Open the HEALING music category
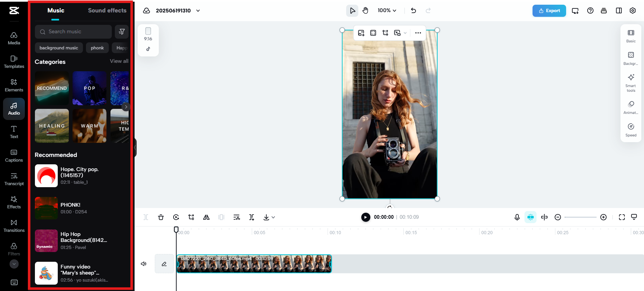The image size is (644, 291). pyautogui.click(x=52, y=126)
